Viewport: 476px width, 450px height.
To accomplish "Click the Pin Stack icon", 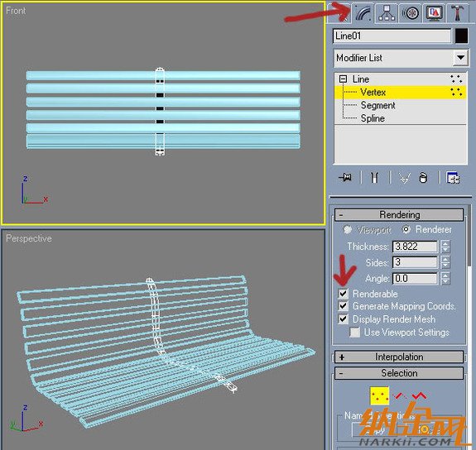I will tap(345, 177).
